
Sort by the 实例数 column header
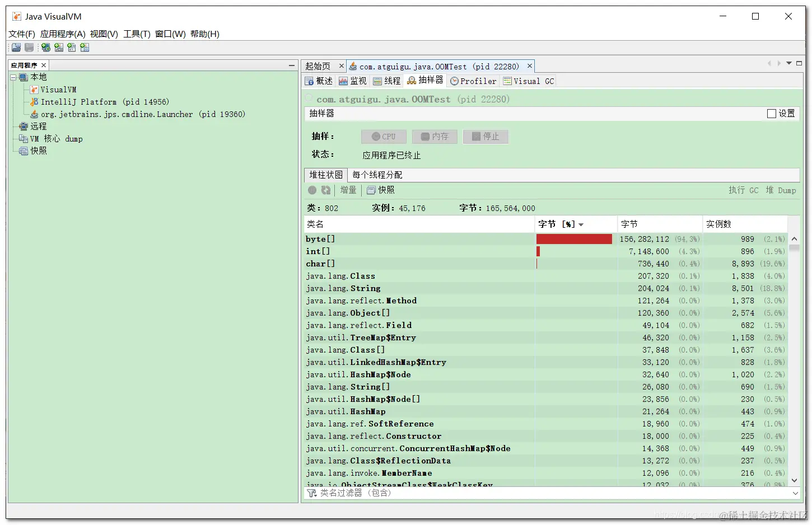[745, 224]
